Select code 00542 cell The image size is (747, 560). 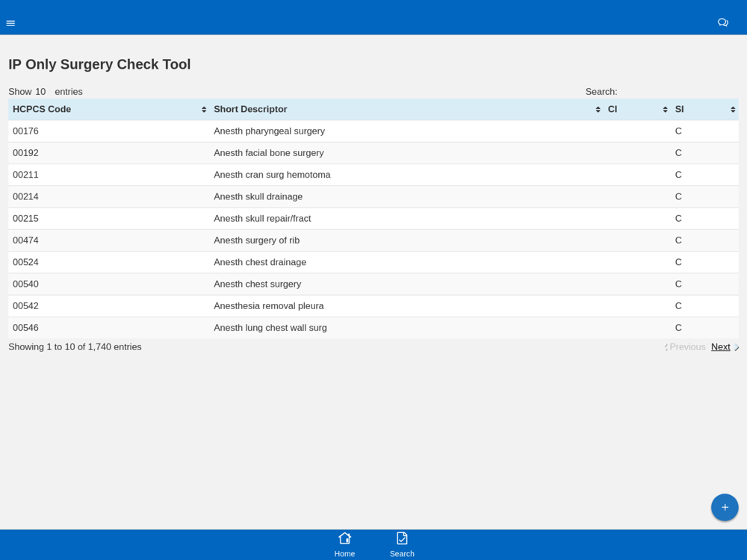pos(108,306)
